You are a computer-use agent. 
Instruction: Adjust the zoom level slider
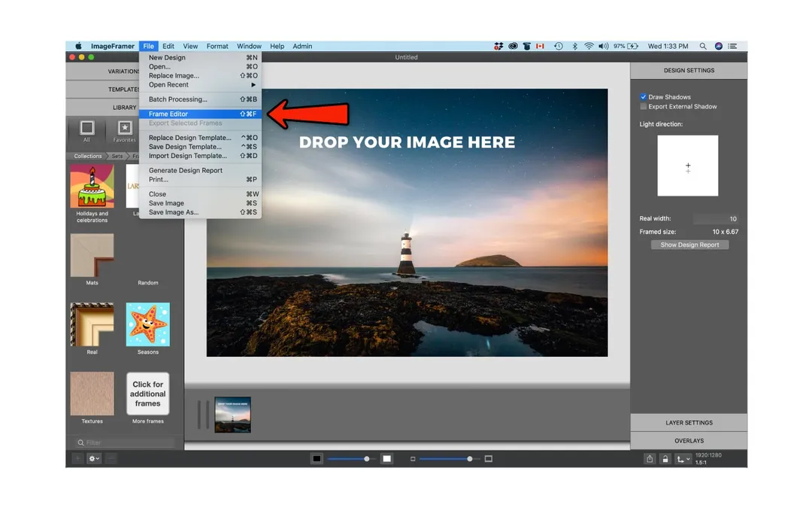448,459
